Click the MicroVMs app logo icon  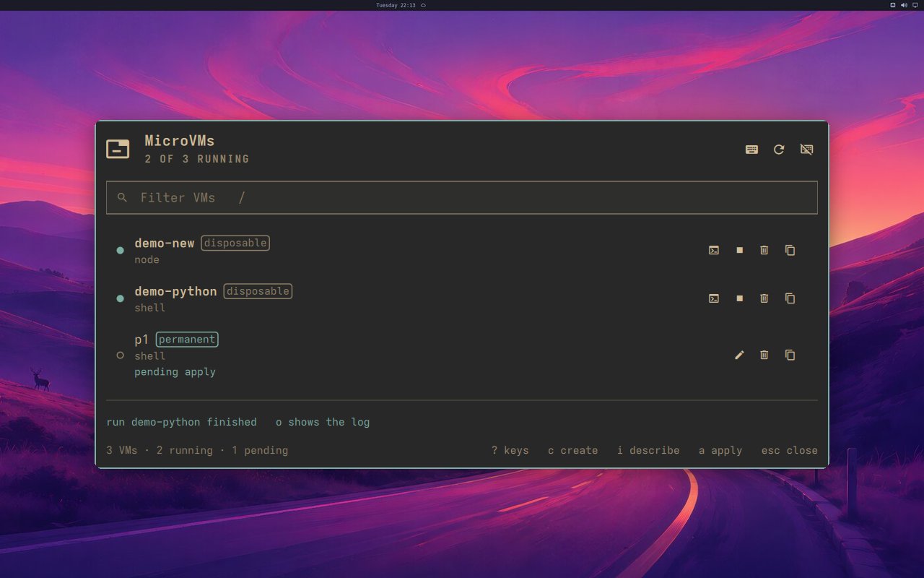pyautogui.click(x=118, y=149)
